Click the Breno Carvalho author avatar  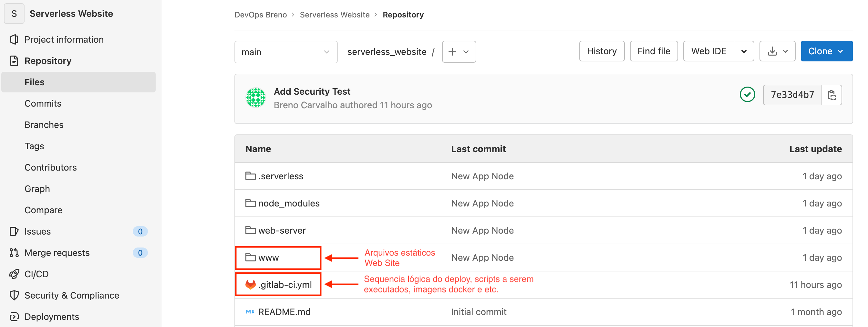tap(255, 98)
